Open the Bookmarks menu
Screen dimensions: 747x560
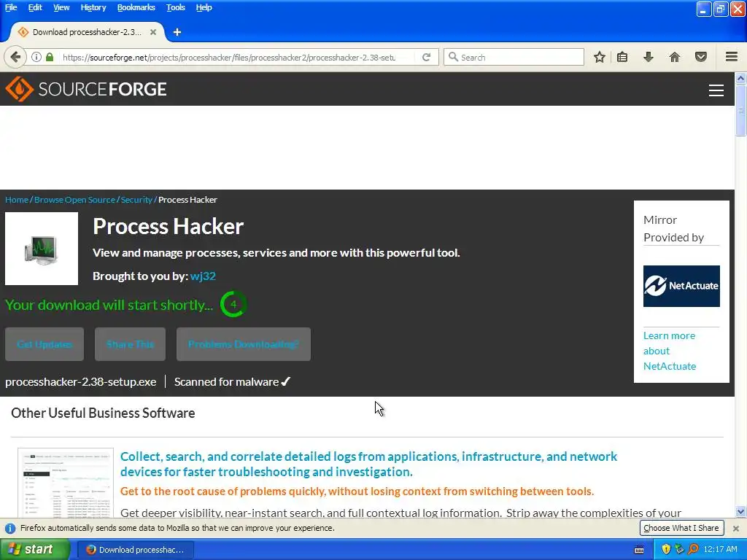coord(136,7)
